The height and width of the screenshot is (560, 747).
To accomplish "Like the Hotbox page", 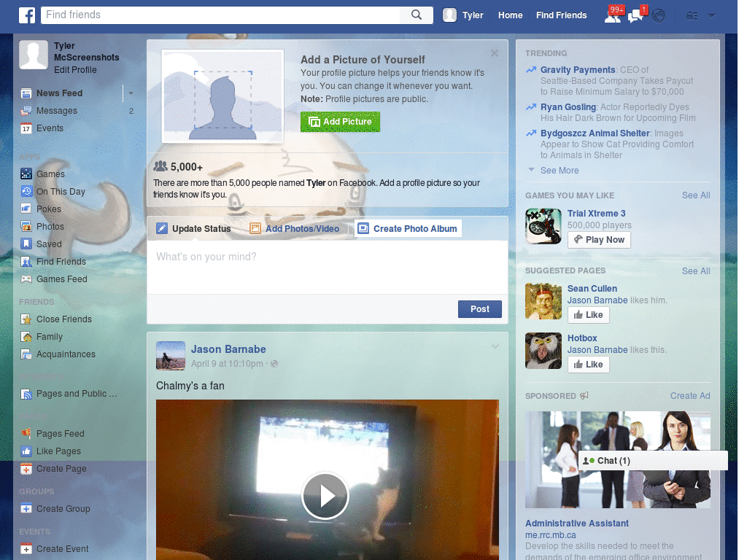I will pyautogui.click(x=589, y=365).
